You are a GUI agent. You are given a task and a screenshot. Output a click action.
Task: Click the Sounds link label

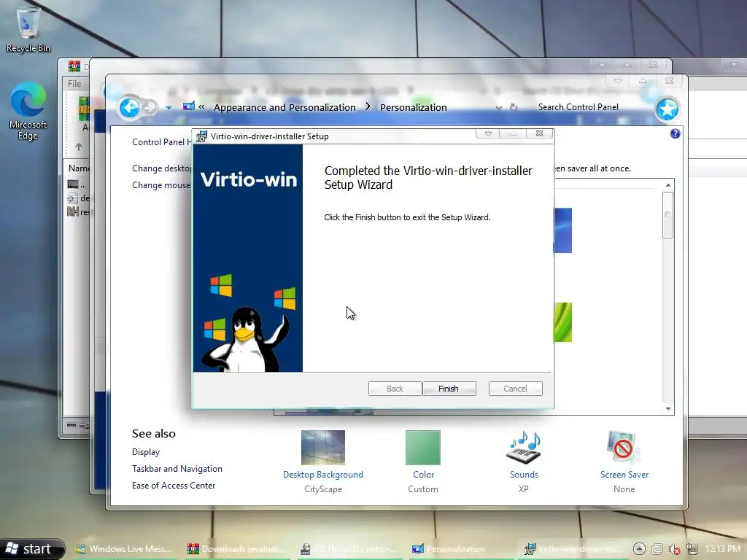[x=524, y=474]
